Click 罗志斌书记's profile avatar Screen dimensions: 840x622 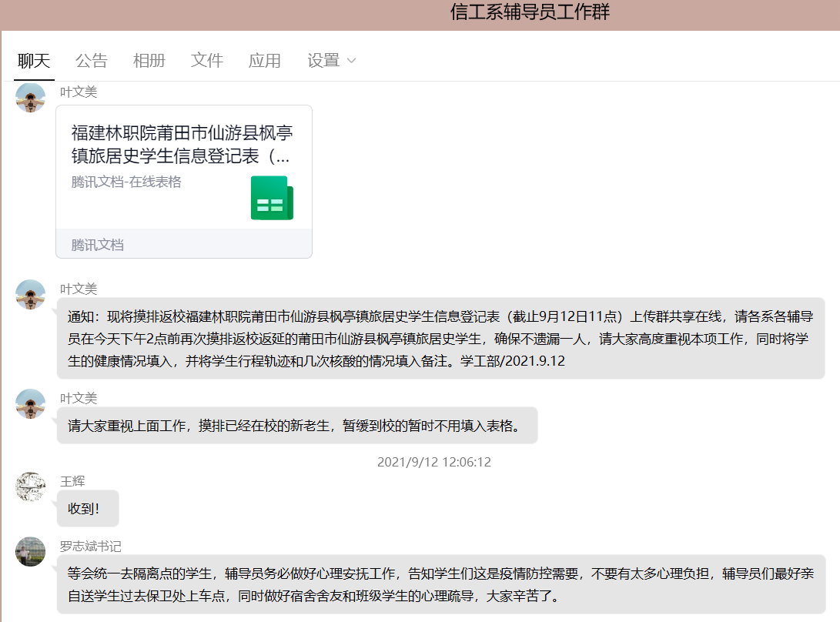coord(31,552)
